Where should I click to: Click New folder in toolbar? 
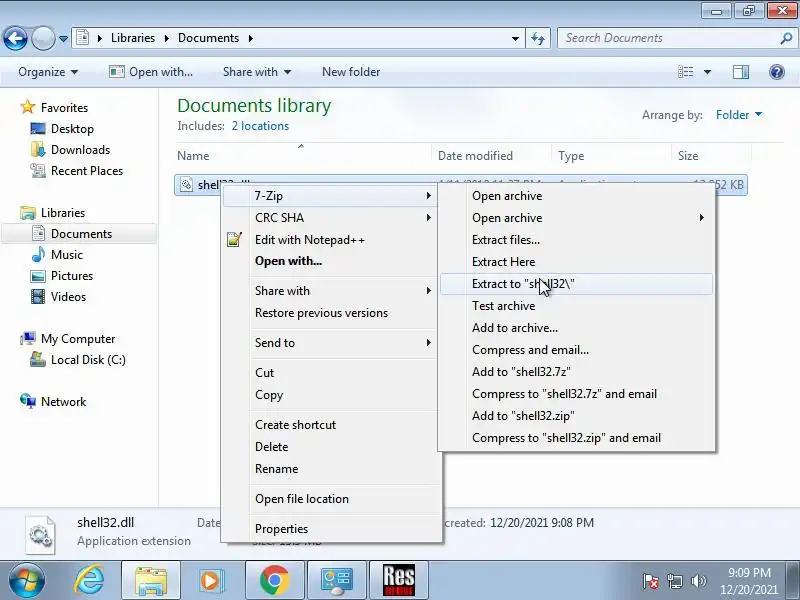(351, 72)
